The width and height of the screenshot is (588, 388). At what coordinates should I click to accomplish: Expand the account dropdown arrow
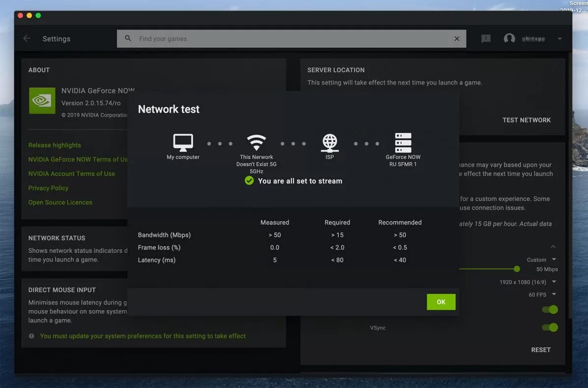pos(559,39)
